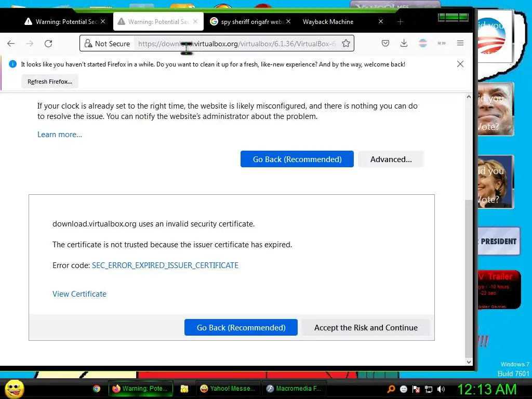Click the 12:13 AM taskbar clock
The height and width of the screenshot is (399, 532).
coord(487,389)
